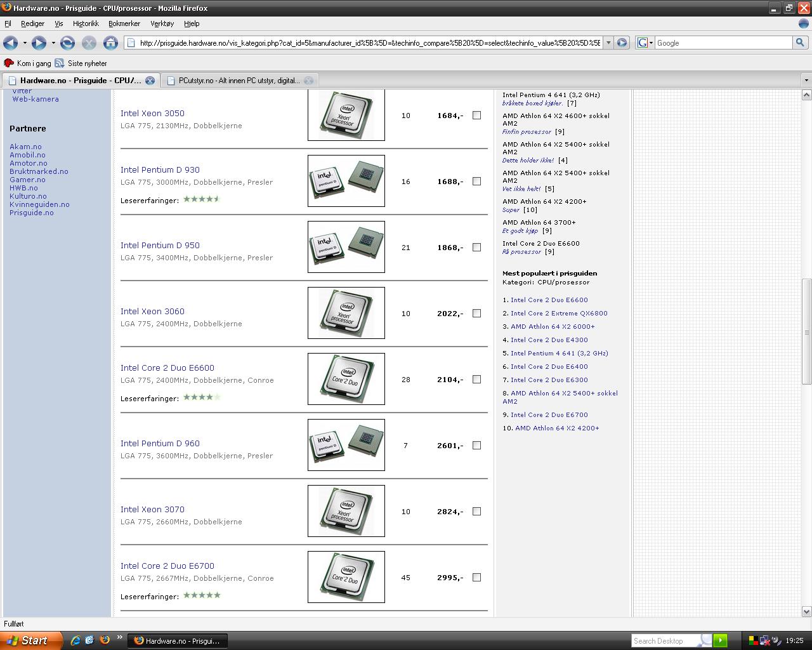The image size is (812, 650).
Task: Tick the compare checkbox for Pentium D 950
Action: (x=476, y=248)
